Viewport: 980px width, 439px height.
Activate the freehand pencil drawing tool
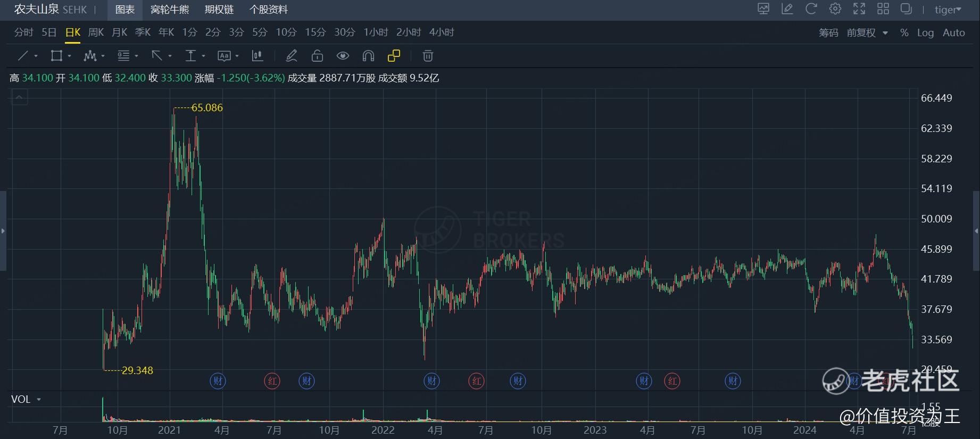tap(291, 56)
